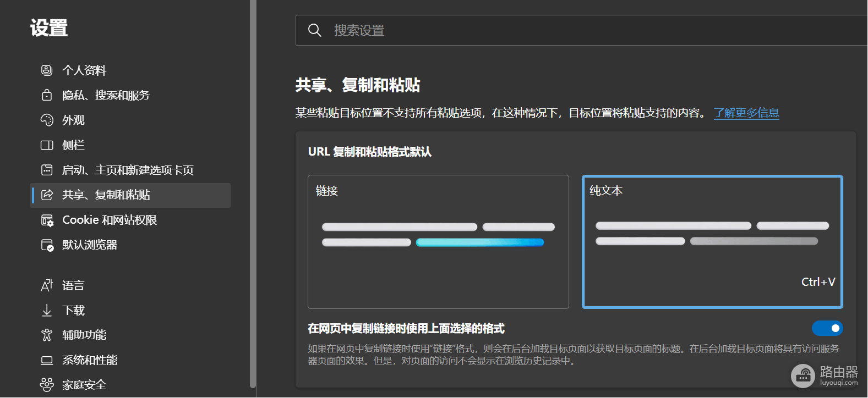Click the sidebar panel icon beside 侧栏
The image size is (868, 398).
[x=47, y=145]
